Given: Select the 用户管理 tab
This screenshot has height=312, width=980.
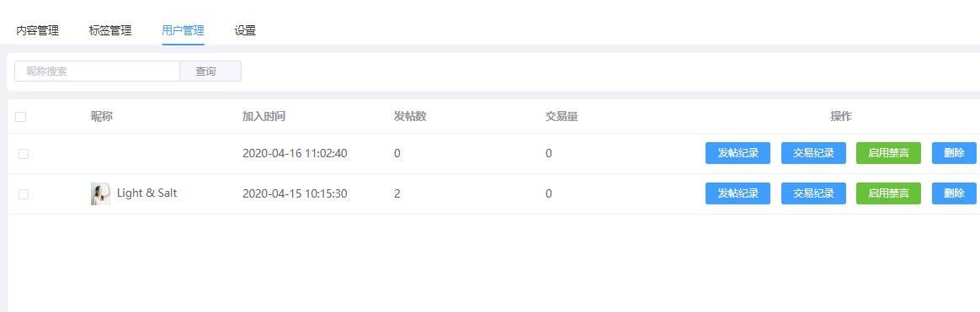Looking at the screenshot, I should (184, 30).
